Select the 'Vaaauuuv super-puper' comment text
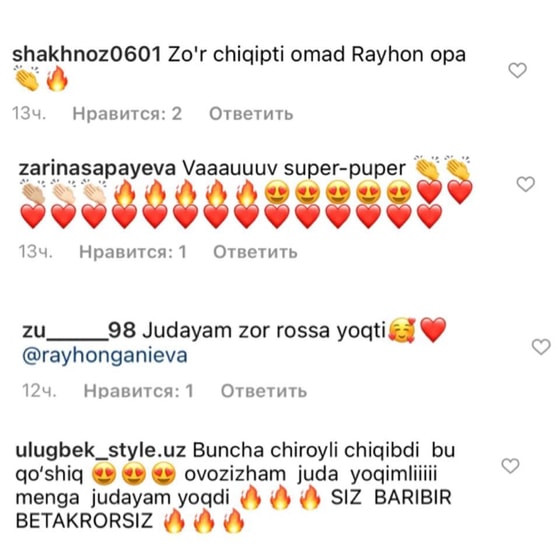560x560 pixels. [294, 169]
